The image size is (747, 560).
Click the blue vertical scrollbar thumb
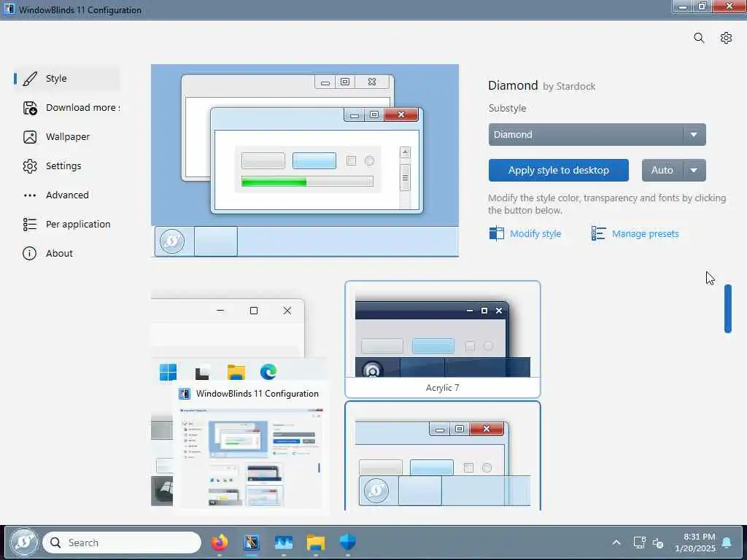(x=727, y=308)
